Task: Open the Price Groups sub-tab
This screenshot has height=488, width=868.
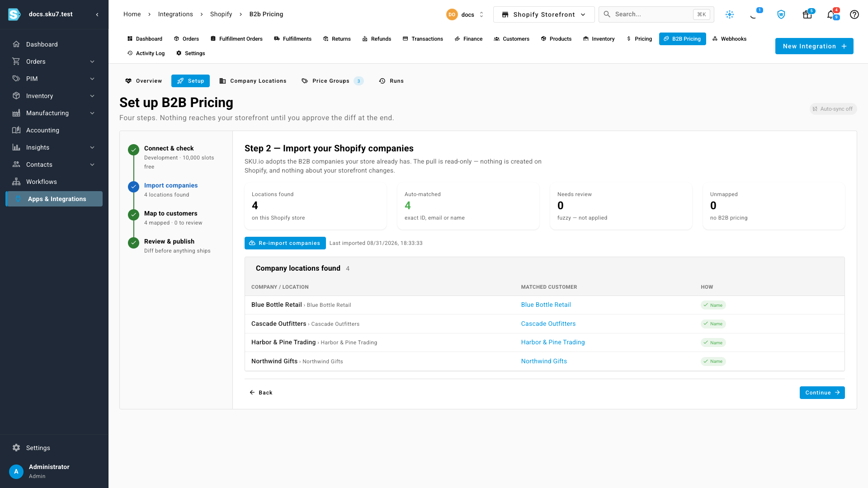Action: (332, 81)
